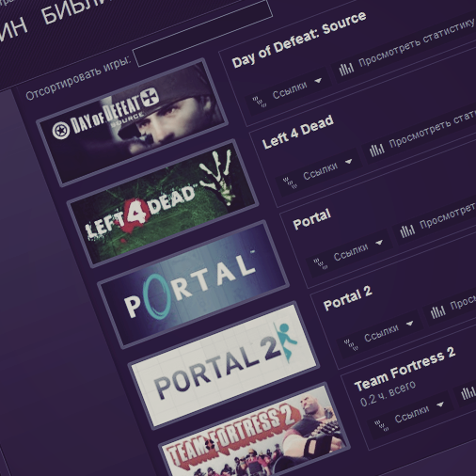Click the Team Fortress 2 title link
The height and width of the screenshot is (476, 476).
tap(405, 369)
